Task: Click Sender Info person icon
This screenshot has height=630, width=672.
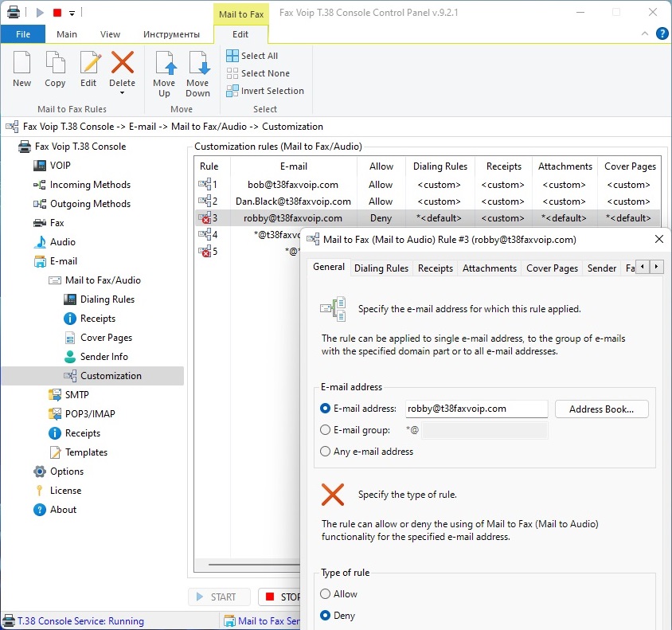Action: click(70, 357)
